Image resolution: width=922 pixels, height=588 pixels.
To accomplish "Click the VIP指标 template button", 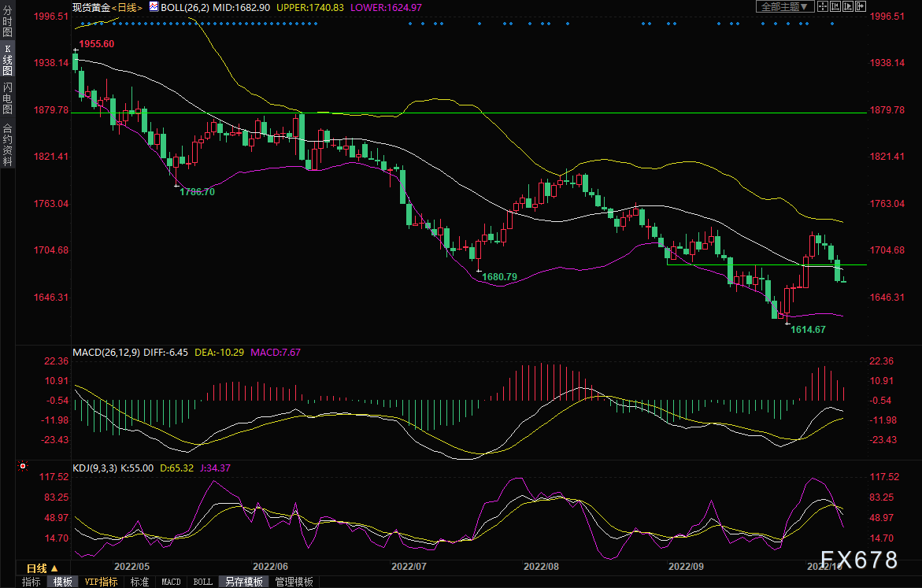I will click(x=101, y=582).
